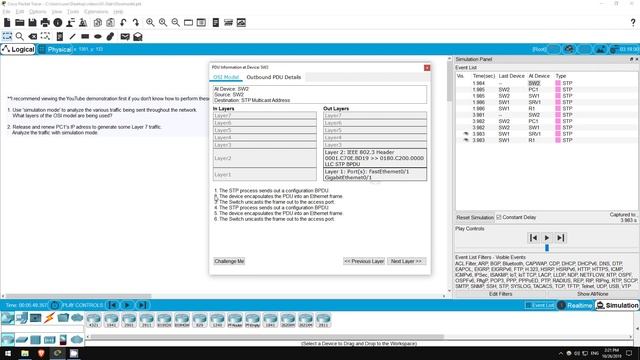Select Out Layers Layer 1 Port(s) box
This screenshot has width=640, height=360.
point(375,174)
